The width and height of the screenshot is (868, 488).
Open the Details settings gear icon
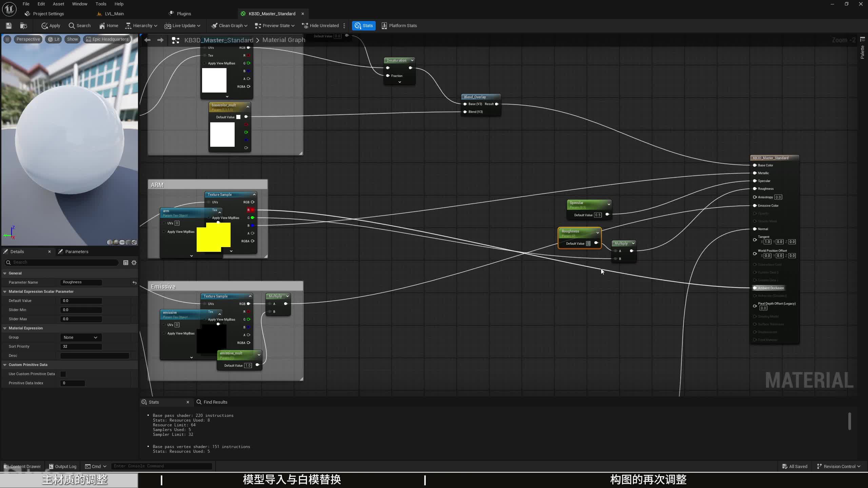click(134, 263)
